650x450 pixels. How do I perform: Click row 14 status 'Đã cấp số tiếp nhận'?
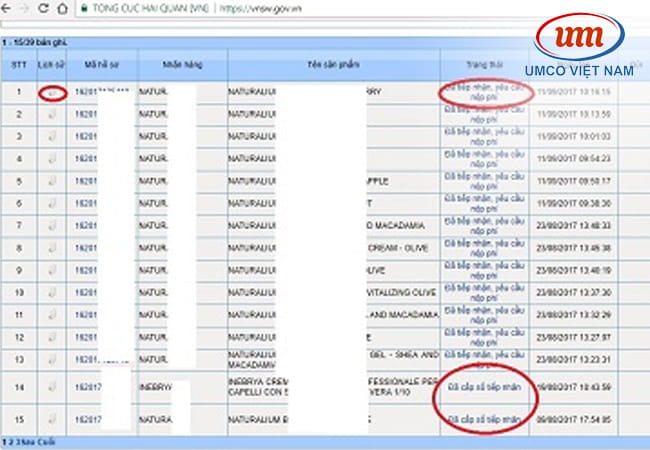click(485, 387)
